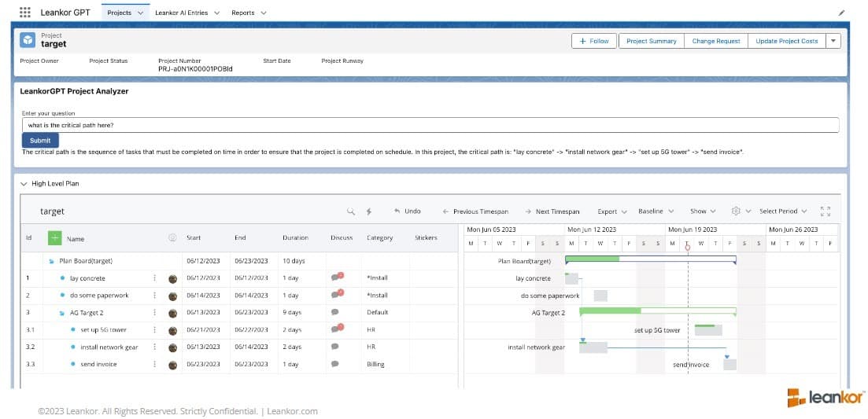Click the Enter your question input field
This screenshot has height=419, width=868.
[430, 126]
